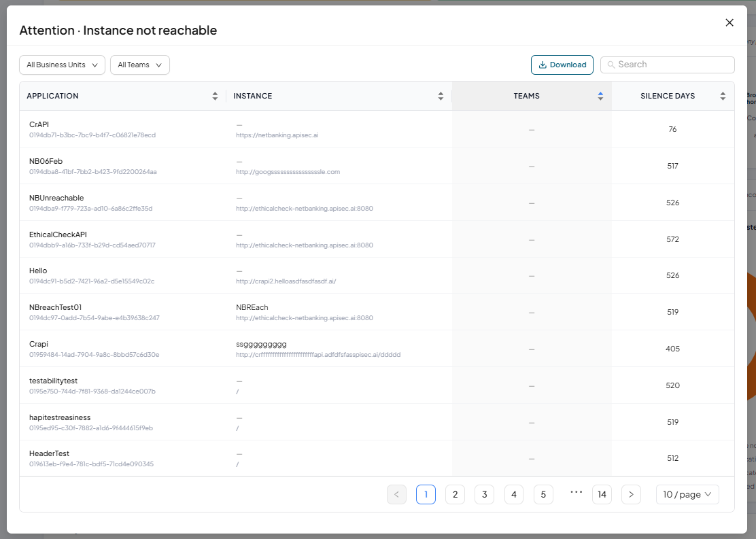Viewport: 756px width, 539px height.
Task: Go to page 4
Action: coord(514,494)
